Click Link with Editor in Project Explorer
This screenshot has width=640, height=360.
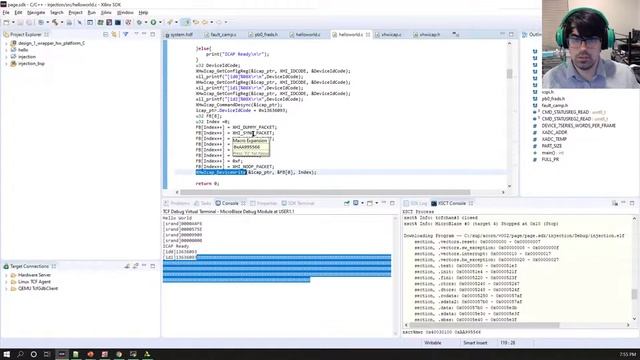[x=114, y=35]
